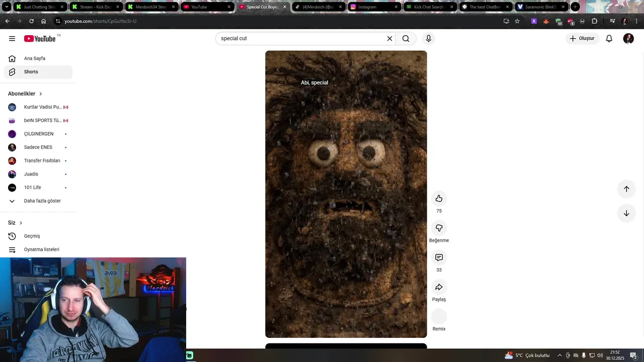This screenshot has width=644, height=362.
Task: Switch to the Just Chatting Stre... tab
Action: pyautogui.click(x=40, y=7)
